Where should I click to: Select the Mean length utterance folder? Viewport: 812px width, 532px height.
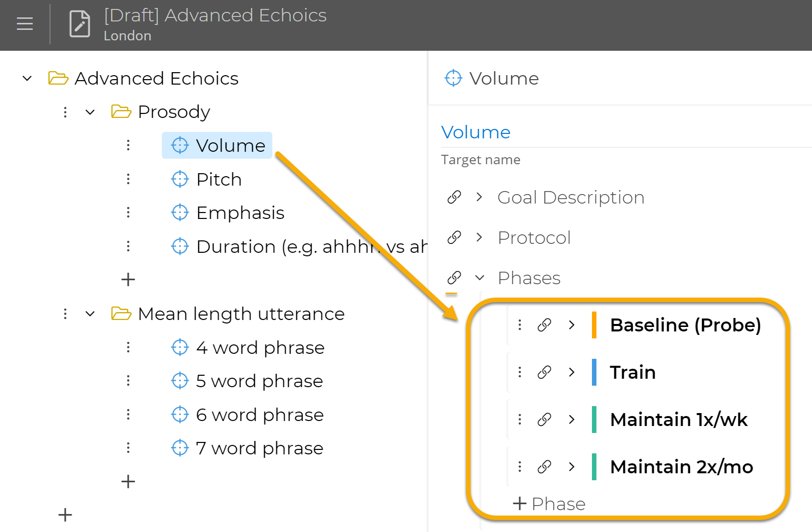241,314
